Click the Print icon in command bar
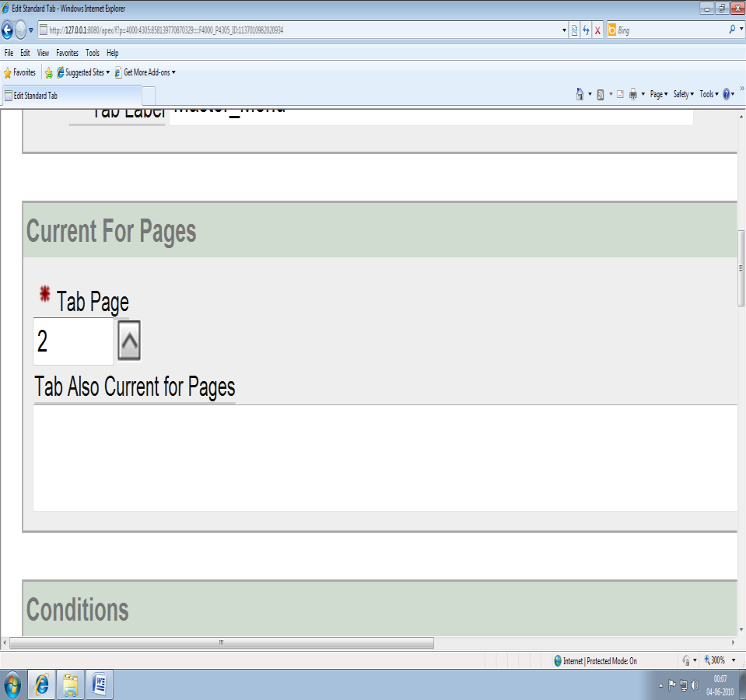The width and height of the screenshot is (746, 700). (x=633, y=94)
